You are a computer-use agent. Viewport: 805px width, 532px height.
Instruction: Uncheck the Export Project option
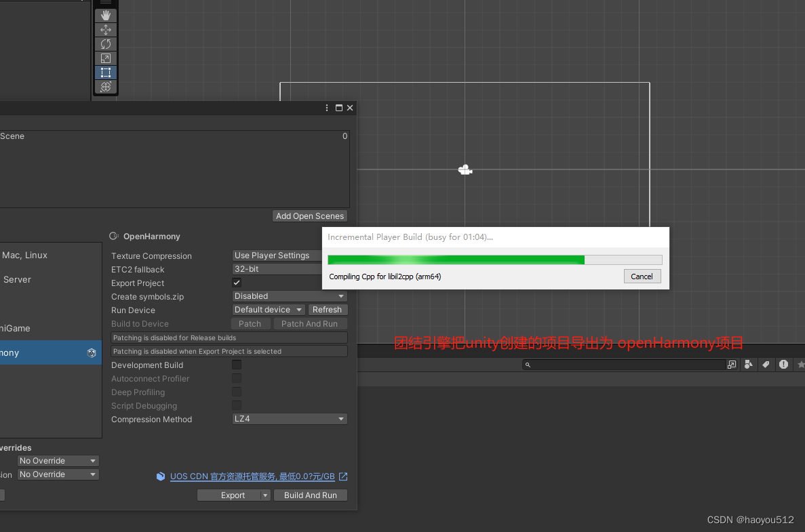tap(236, 283)
